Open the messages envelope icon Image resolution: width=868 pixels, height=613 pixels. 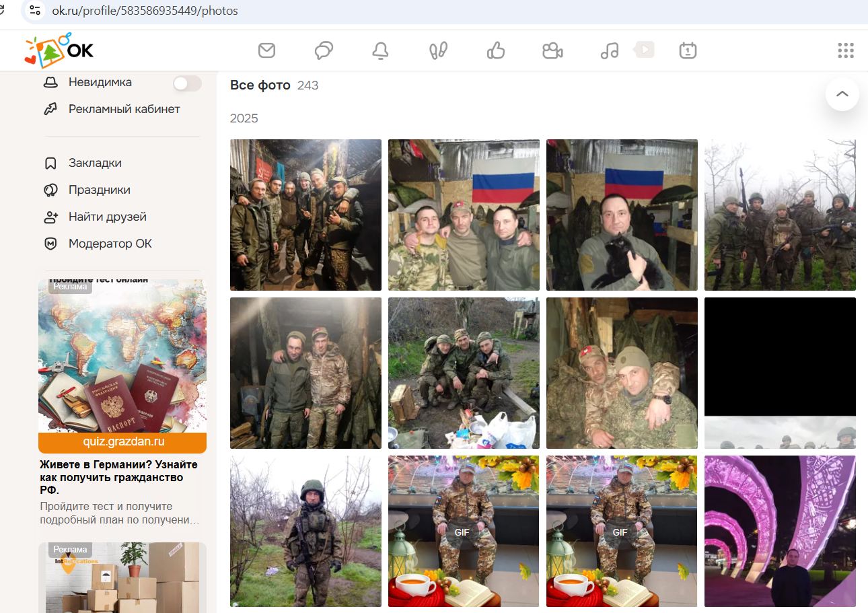pos(267,49)
